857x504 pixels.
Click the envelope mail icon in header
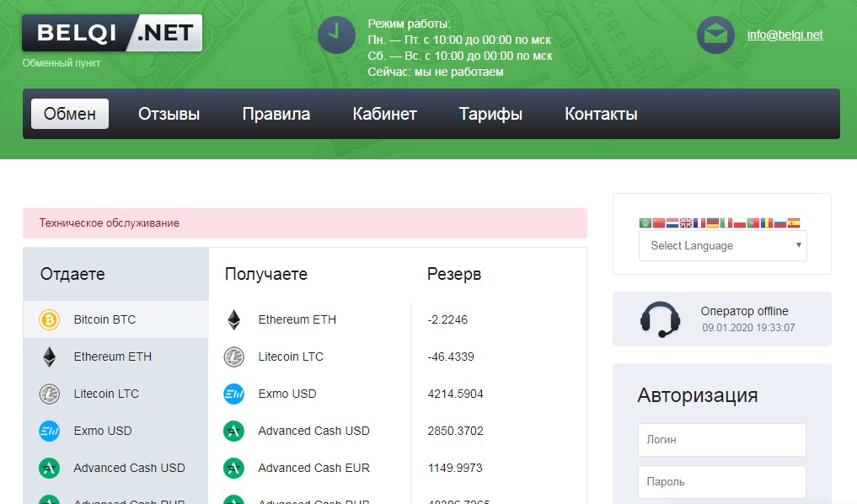click(x=715, y=35)
